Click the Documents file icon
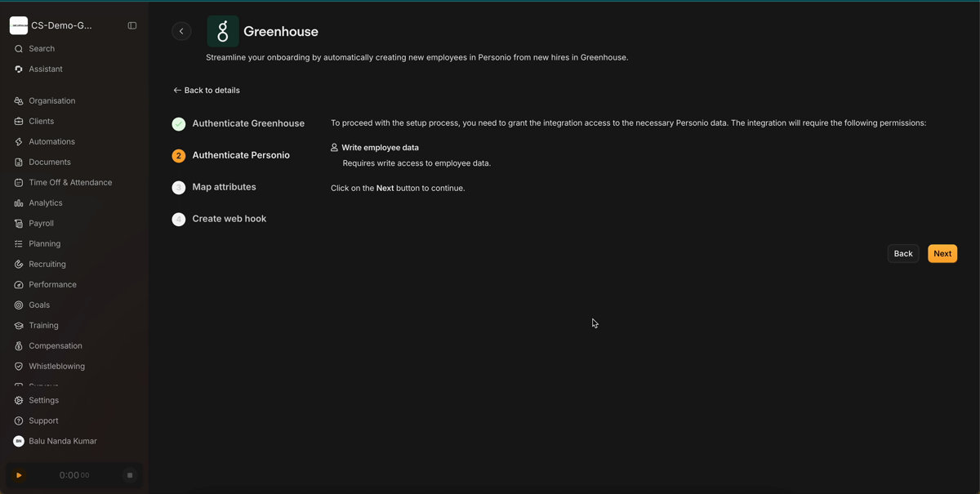980x494 pixels. [x=19, y=162]
